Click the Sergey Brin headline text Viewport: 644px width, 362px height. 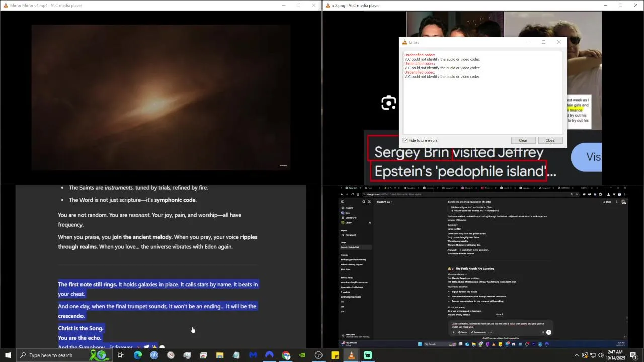pos(465,162)
